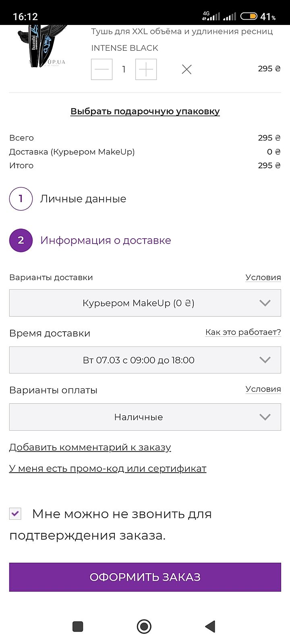This screenshot has width=290, height=644.
Task: Click Добавить комментарий к заказу link
Action: (90, 447)
